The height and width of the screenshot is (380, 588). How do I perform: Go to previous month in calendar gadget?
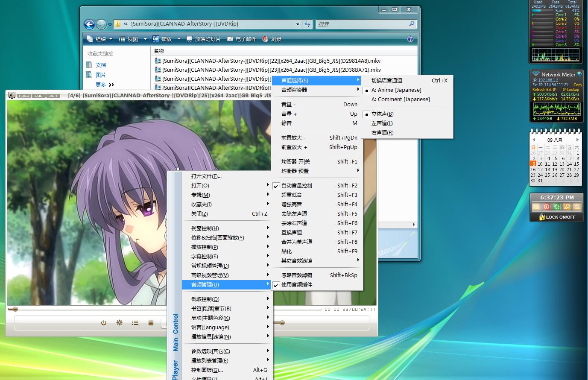pyautogui.click(x=533, y=140)
